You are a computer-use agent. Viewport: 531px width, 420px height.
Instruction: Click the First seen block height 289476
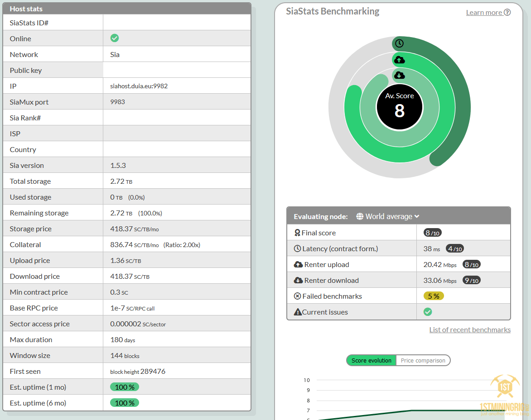138,371
